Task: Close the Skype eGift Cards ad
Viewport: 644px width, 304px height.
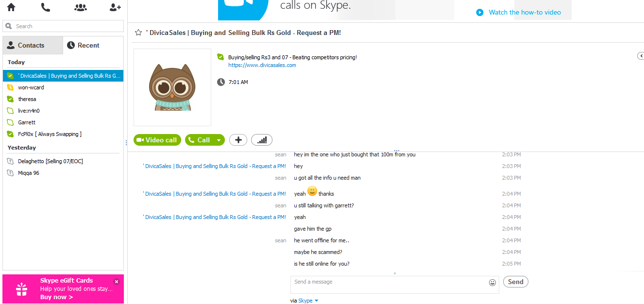Action: (117, 281)
